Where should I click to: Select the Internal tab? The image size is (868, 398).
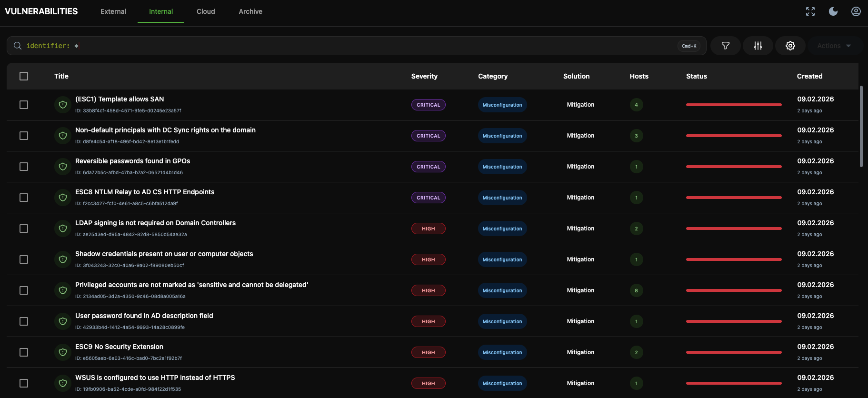[x=161, y=11]
